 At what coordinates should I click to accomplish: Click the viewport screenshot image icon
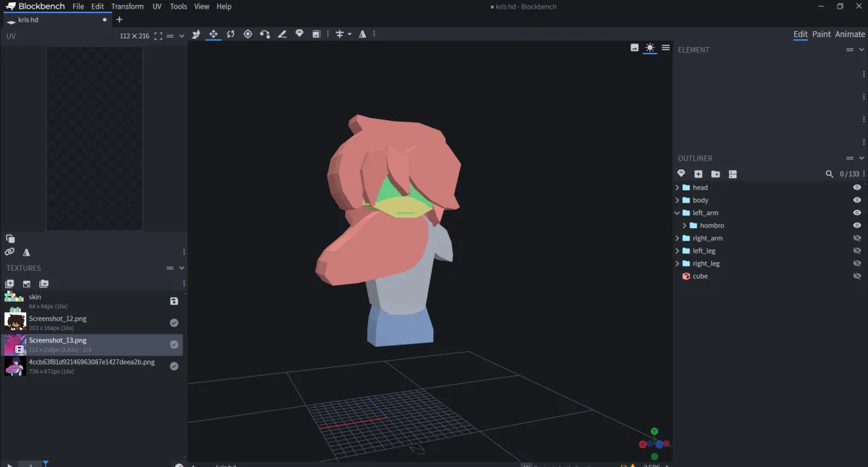coord(634,48)
